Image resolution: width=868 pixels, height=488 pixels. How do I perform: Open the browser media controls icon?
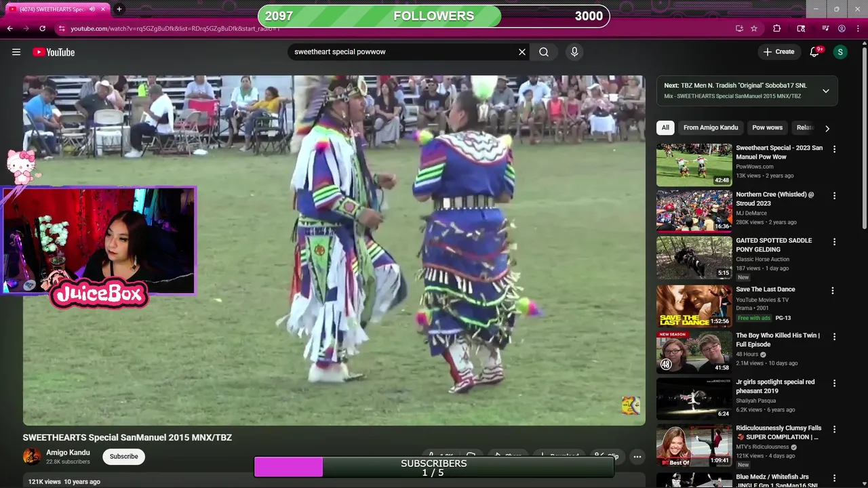point(825,28)
